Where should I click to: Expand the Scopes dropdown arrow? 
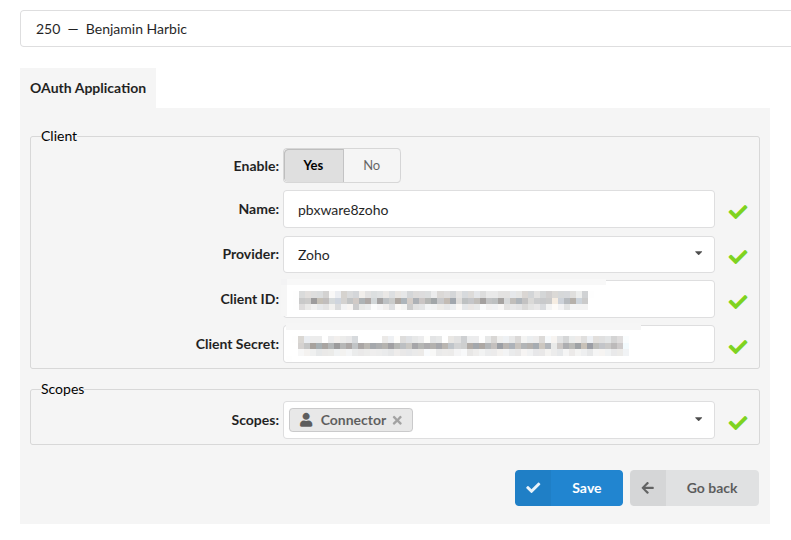coord(698,419)
